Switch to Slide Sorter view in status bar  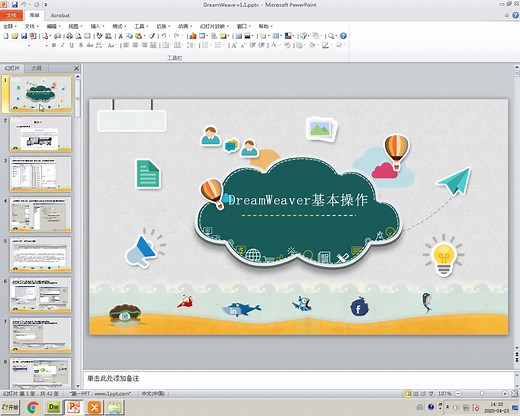click(x=416, y=394)
